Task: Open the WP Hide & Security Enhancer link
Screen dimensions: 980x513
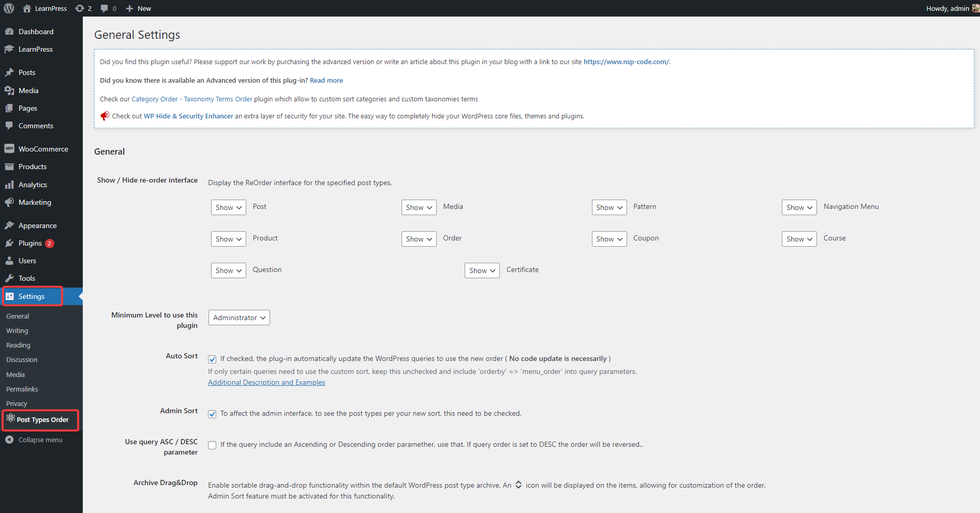Action: pos(188,116)
